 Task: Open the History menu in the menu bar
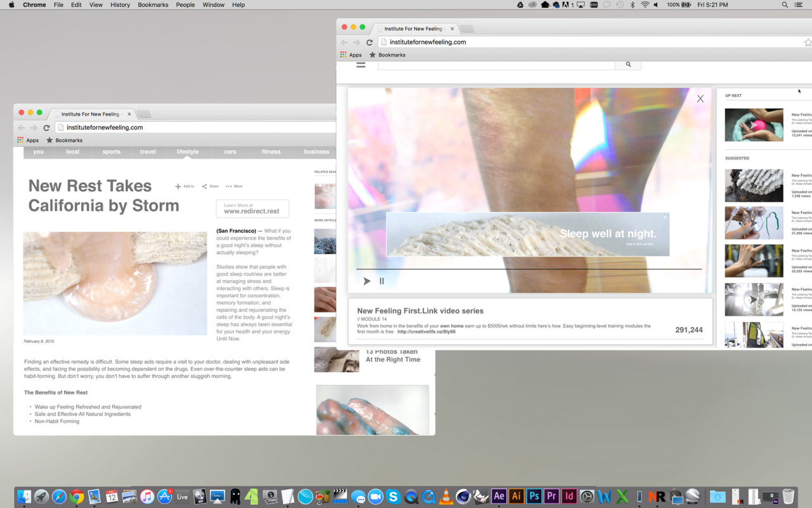click(x=120, y=4)
